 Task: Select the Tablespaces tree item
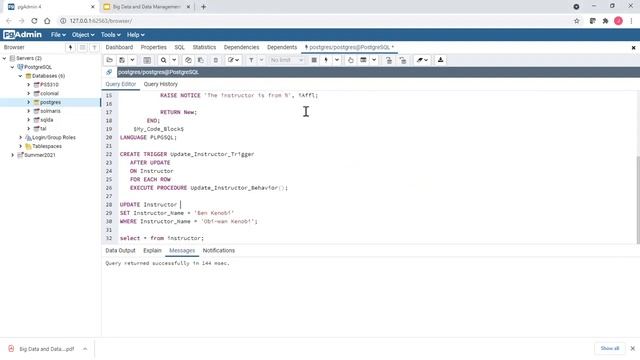[47, 146]
